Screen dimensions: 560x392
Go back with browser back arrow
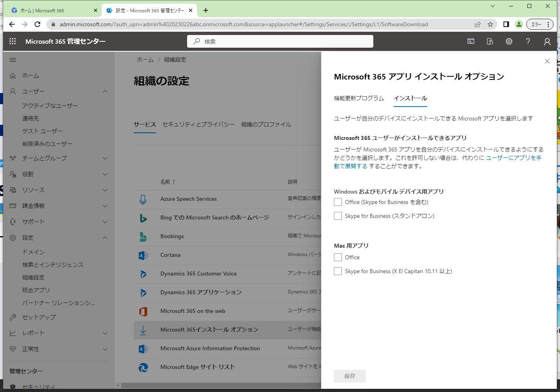pyautogui.click(x=12, y=24)
